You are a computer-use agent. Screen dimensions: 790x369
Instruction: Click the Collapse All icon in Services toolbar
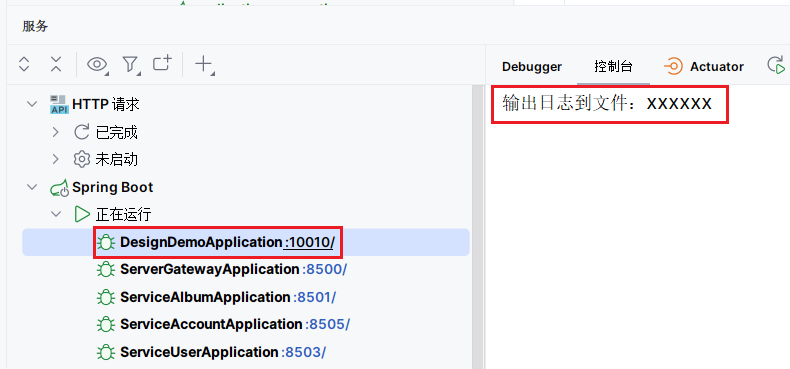tap(56, 64)
